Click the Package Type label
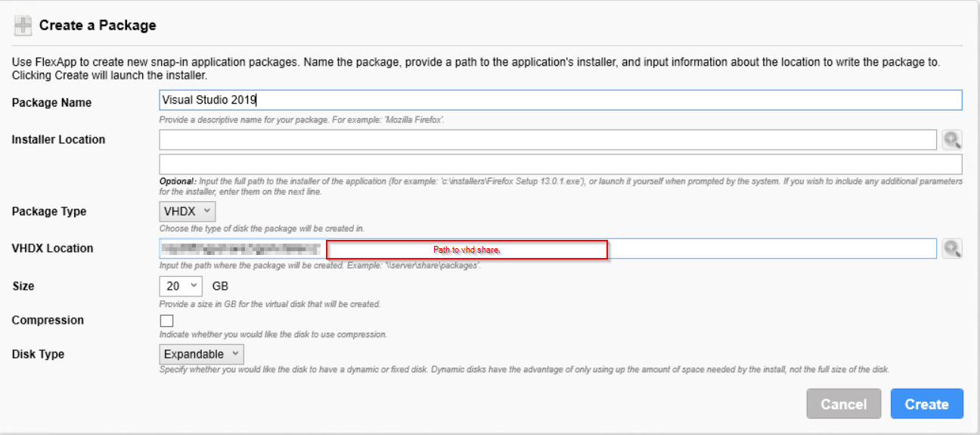 49,212
